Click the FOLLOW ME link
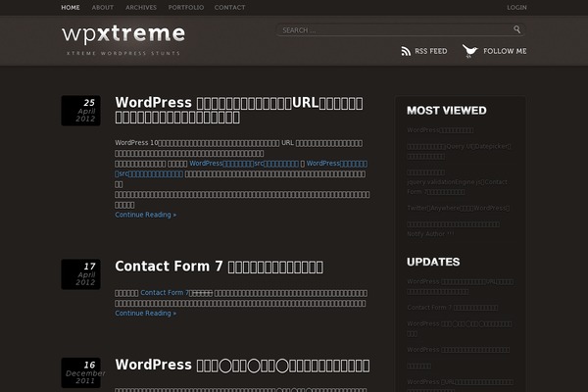This screenshot has width=588, height=392. (505, 51)
